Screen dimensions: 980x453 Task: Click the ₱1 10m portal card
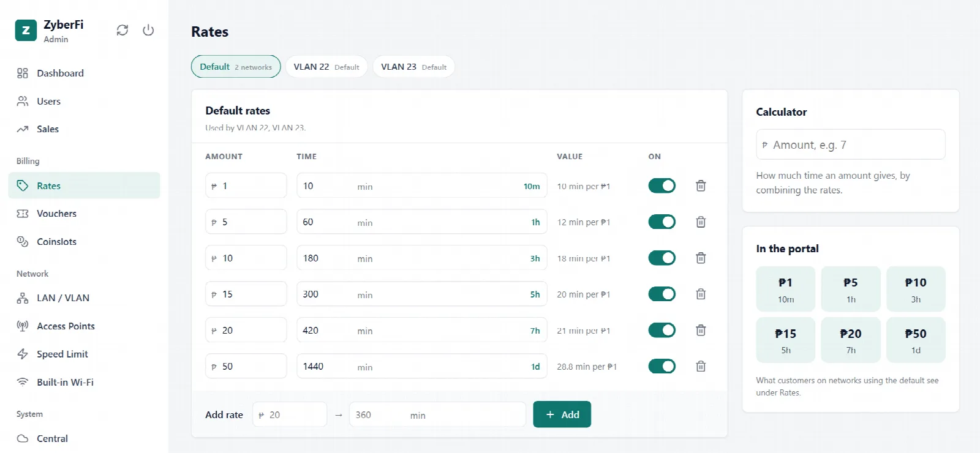pyautogui.click(x=785, y=289)
